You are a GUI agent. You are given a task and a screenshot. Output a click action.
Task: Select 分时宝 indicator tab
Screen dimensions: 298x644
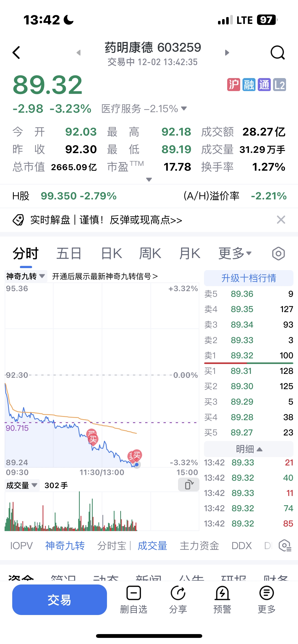(112, 546)
